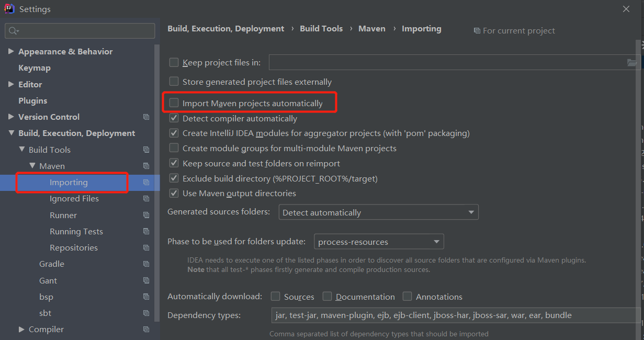Select Plugins in settings tree

(32, 100)
